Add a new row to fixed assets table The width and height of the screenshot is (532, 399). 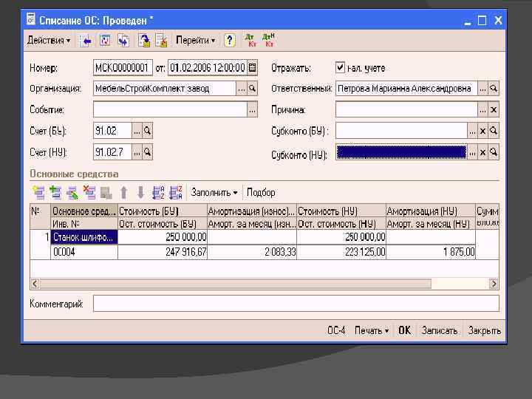coord(38,192)
